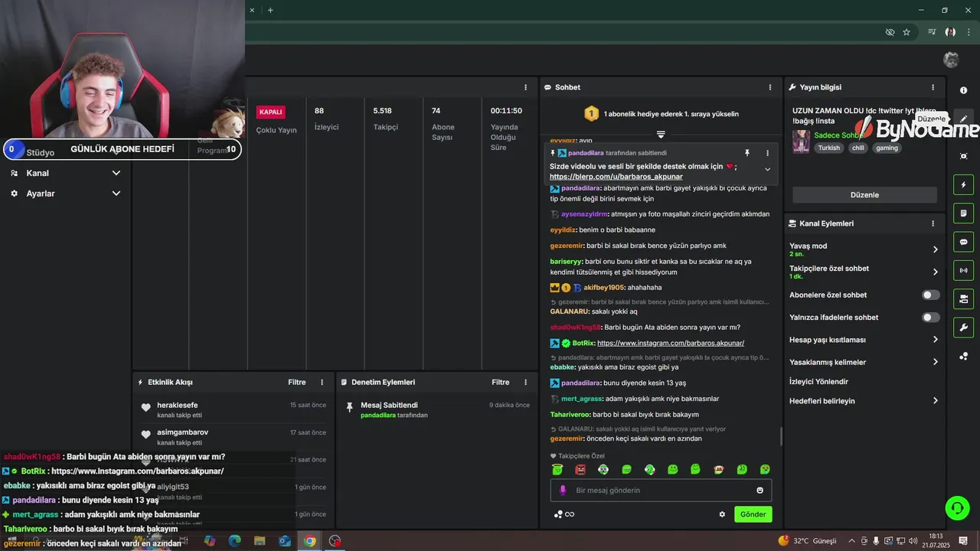Screen dimensions: 980x551
Task: Toggle Yalnızca ifadelerle sohbet switch
Action: tap(930, 317)
